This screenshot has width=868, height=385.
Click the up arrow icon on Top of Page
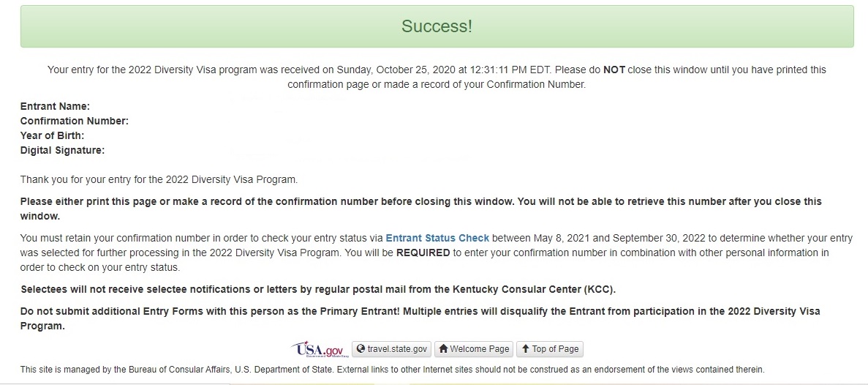[x=525, y=349]
